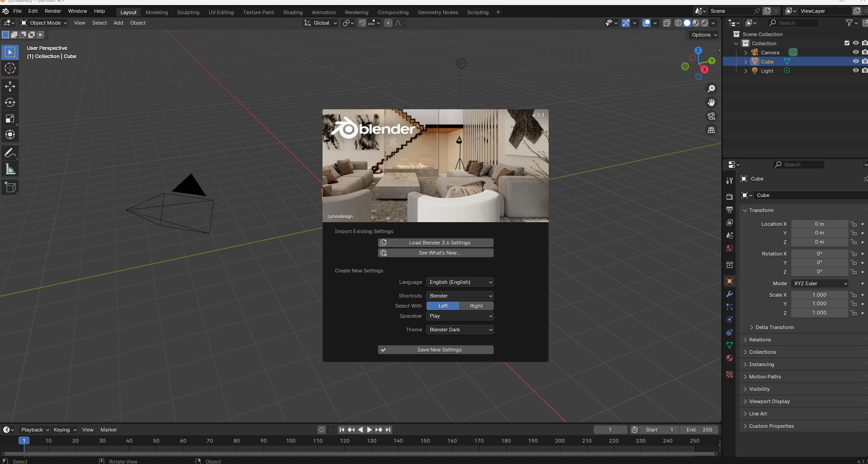This screenshot has height=464, width=868.
Task: Toggle proportional editing in header
Action: (x=388, y=23)
